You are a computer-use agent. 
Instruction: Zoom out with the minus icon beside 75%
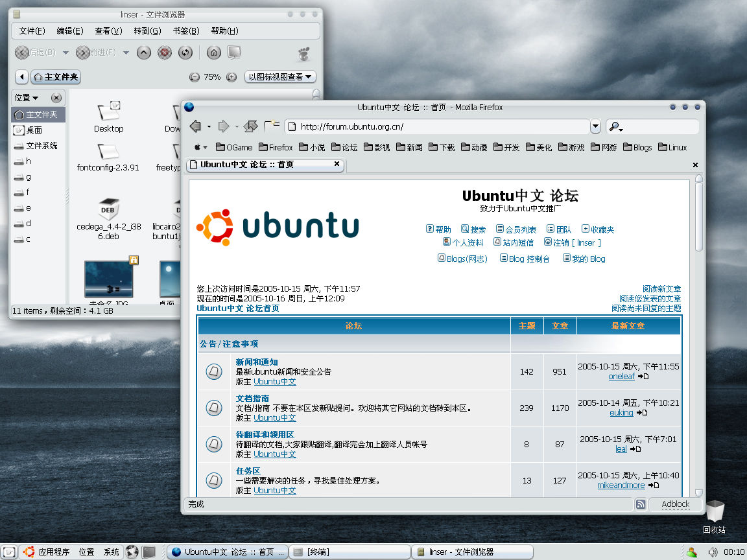point(195,77)
